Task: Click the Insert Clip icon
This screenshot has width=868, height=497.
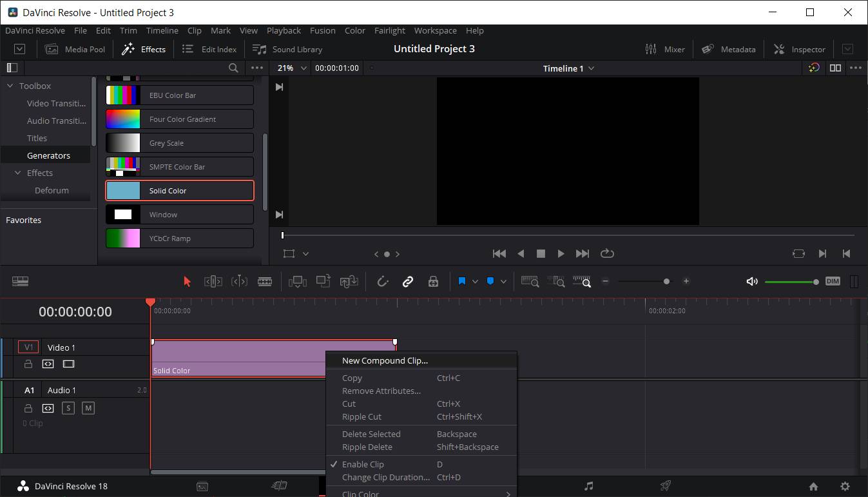Action: pyautogui.click(x=298, y=281)
